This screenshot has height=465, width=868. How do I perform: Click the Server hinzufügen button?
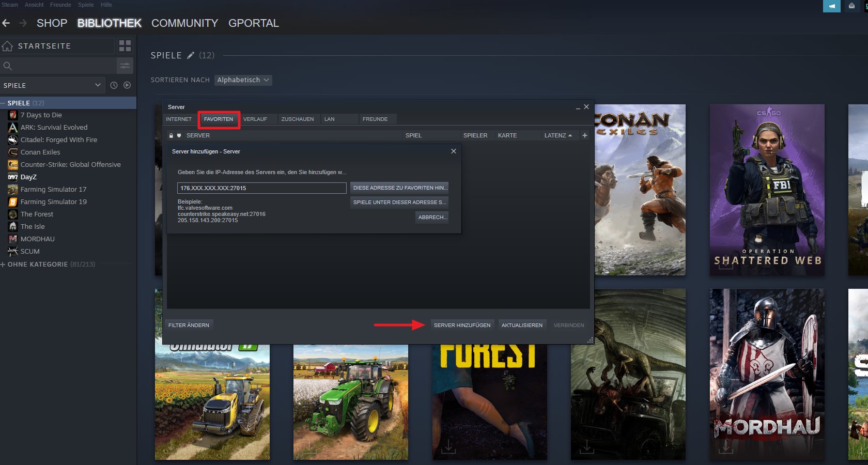coord(462,325)
